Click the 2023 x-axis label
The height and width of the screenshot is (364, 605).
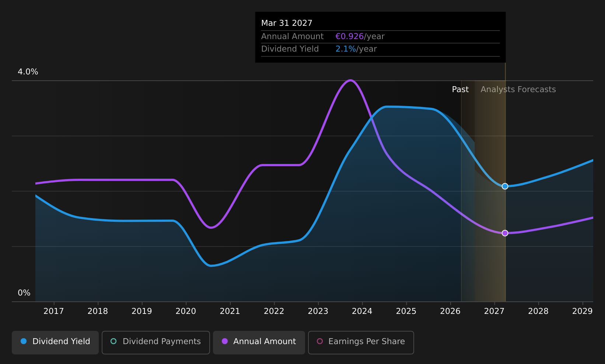click(x=318, y=311)
